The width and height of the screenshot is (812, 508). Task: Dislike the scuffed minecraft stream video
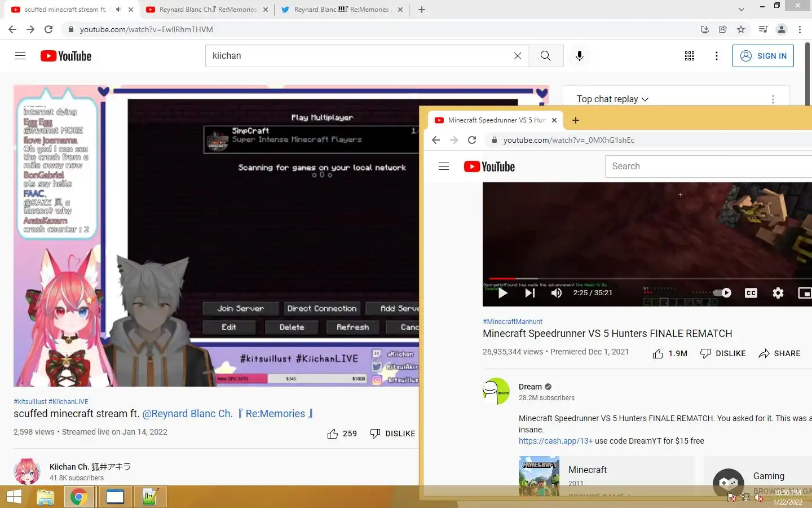392,433
